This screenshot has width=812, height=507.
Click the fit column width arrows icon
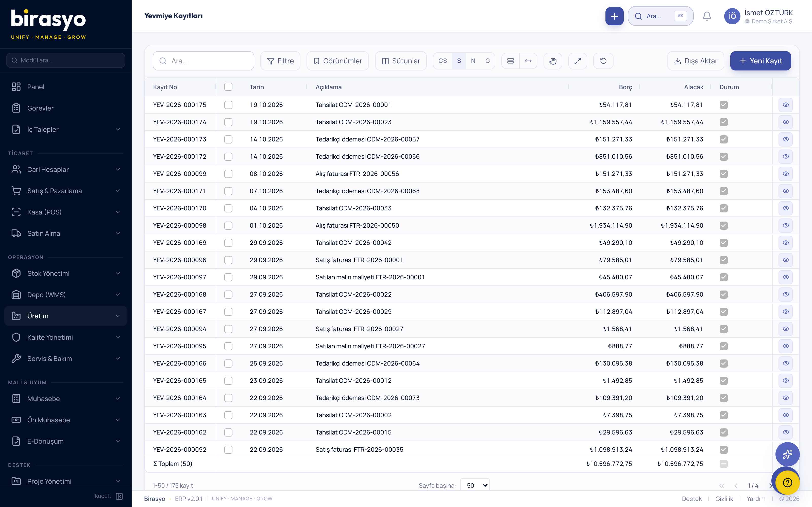[528, 61]
